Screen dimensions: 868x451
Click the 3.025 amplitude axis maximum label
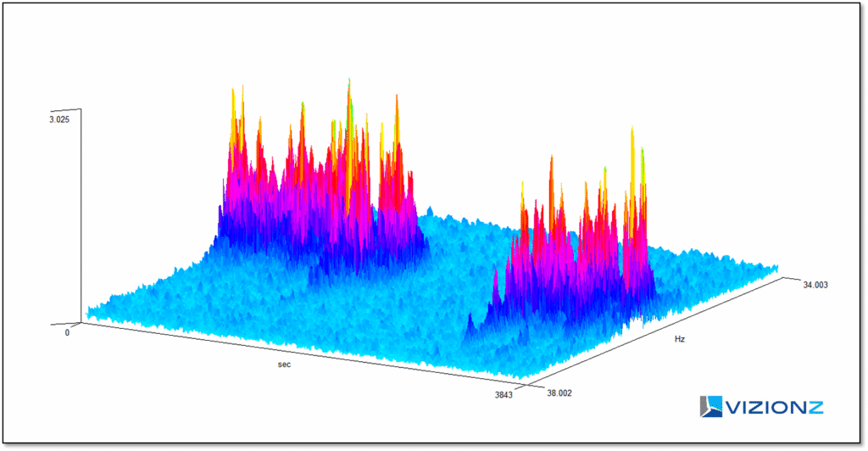point(59,120)
